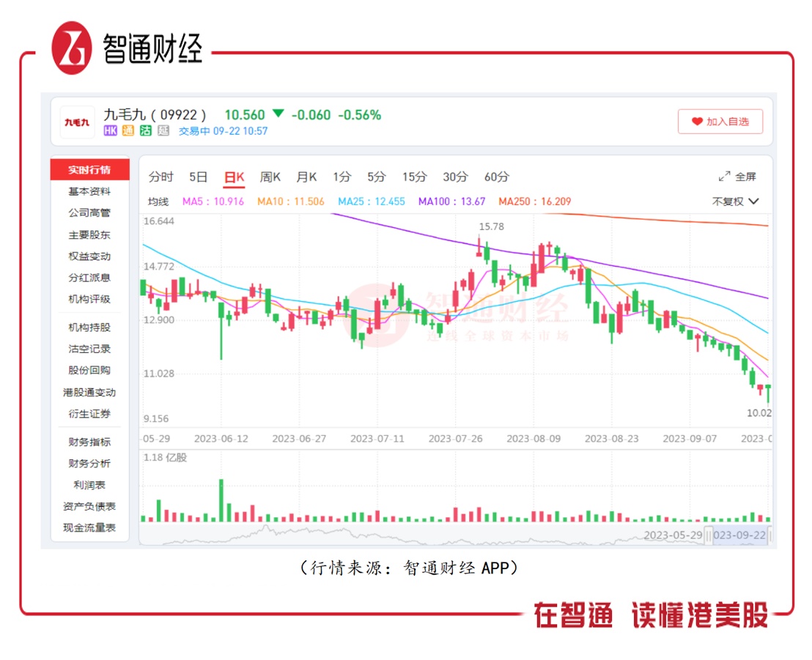
Task: Click the gray 延 delayed-quote badge
Action: 163,131
